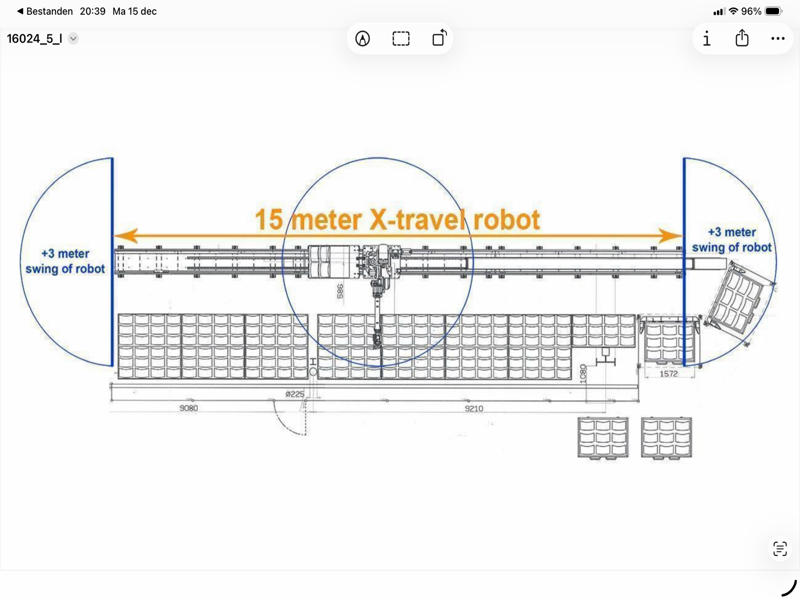Tap the 16024_5_I file title
Screen dimensions: 800x600
click(34, 39)
